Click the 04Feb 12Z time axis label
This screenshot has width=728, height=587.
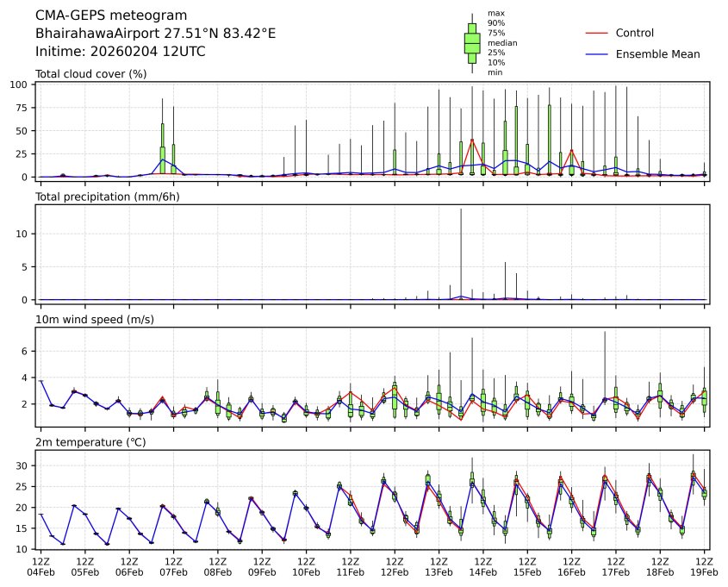pos(40,565)
